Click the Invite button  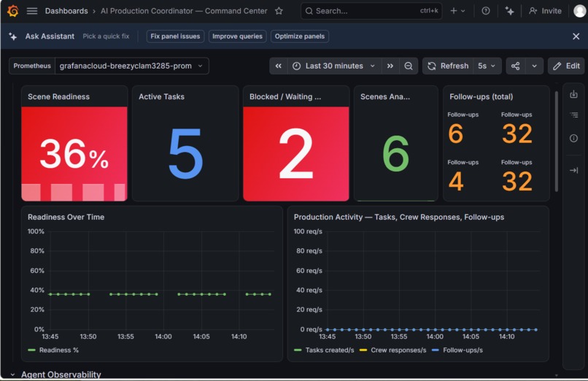point(545,11)
